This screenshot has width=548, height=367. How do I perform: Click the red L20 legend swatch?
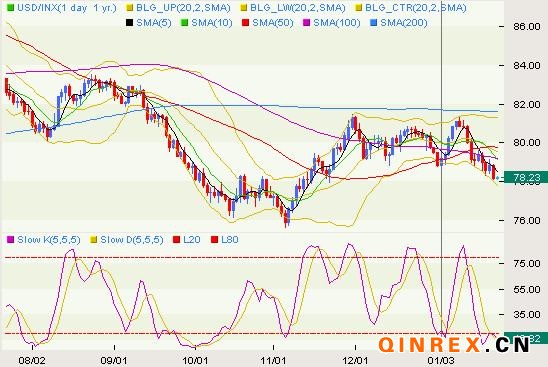(x=177, y=240)
